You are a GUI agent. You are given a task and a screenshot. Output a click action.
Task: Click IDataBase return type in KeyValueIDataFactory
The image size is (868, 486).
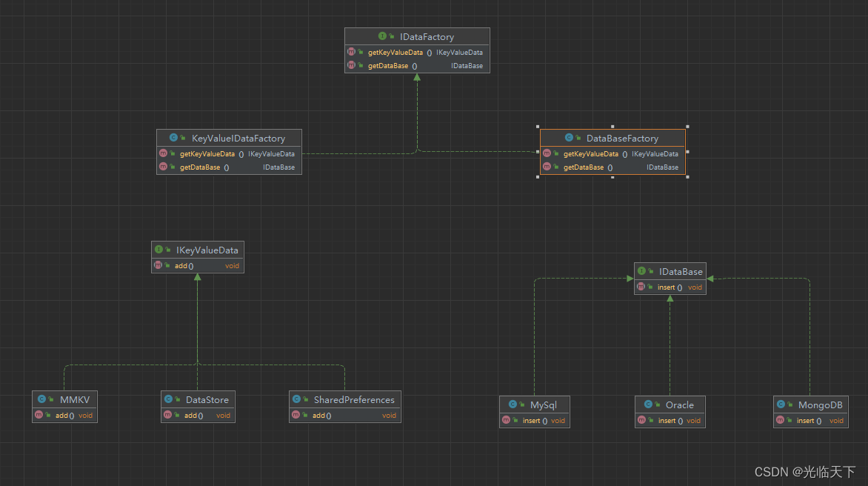click(x=278, y=167)
